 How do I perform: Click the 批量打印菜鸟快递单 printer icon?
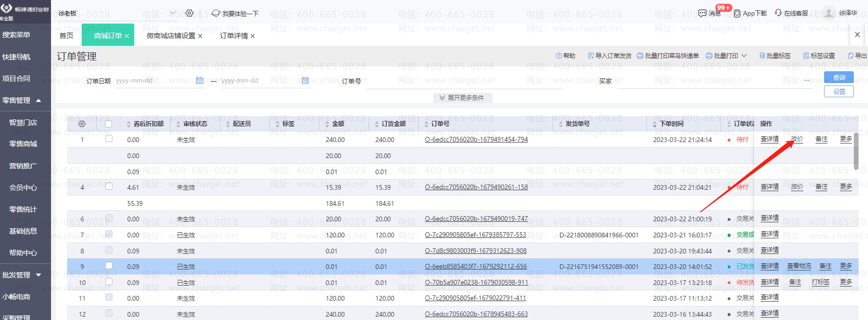point(640,56)
